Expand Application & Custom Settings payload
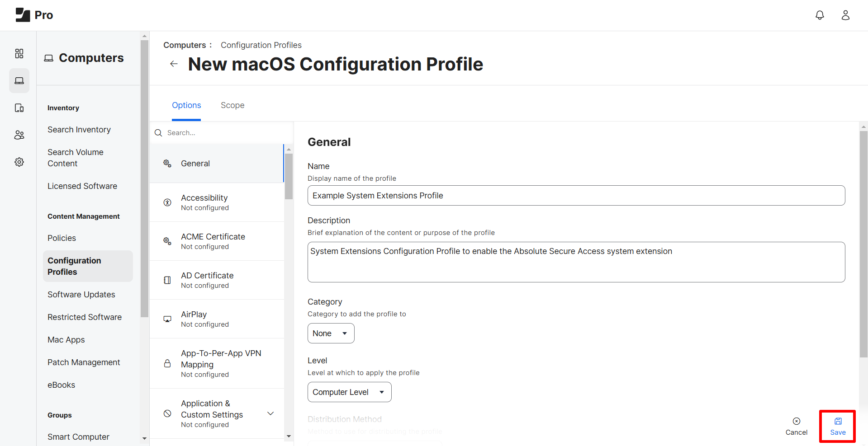The image size is (868, 446). pos(270,413)
